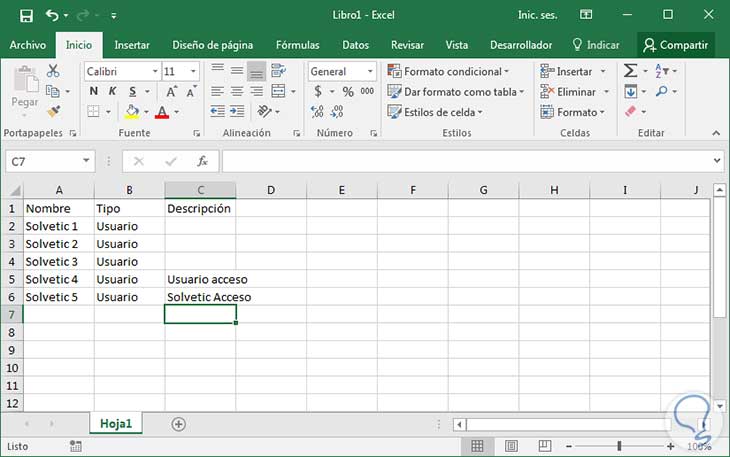This screenshot has width=730, height=457.
Task: Open Estilos de celda menu
Action: tap(435, 112)
